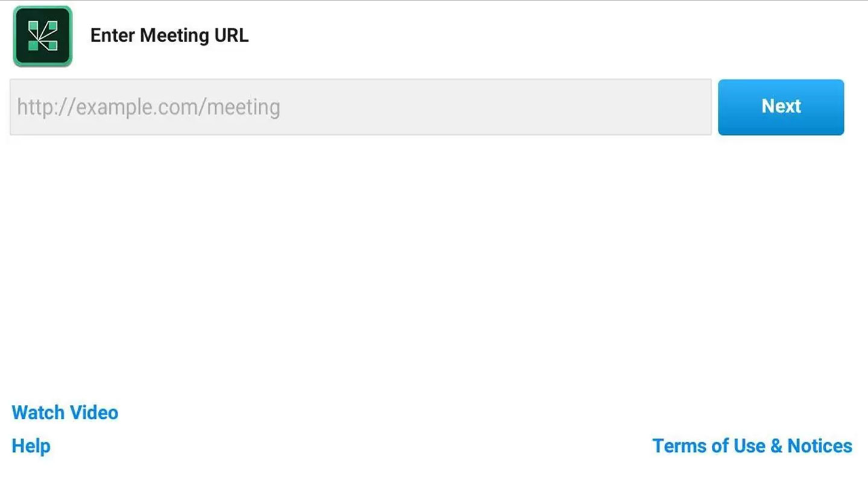
Task: Click the Adobe Connect app logo
Action: point(42,36)
